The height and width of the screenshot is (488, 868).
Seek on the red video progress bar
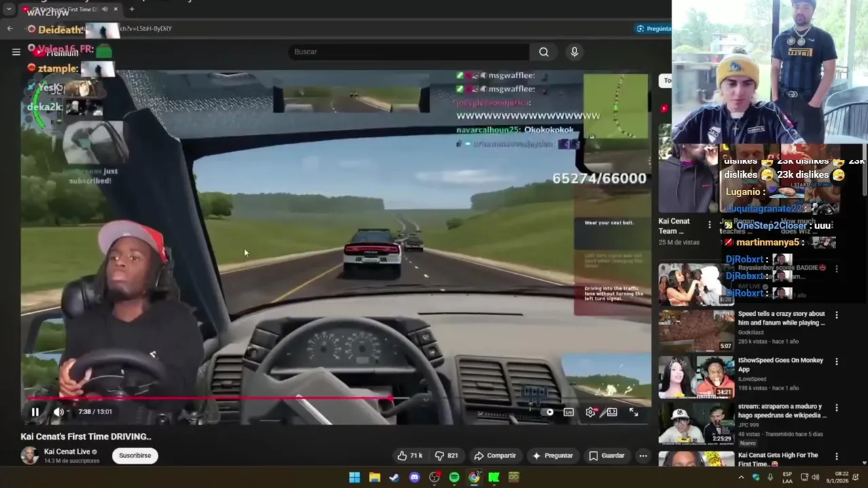339,399
